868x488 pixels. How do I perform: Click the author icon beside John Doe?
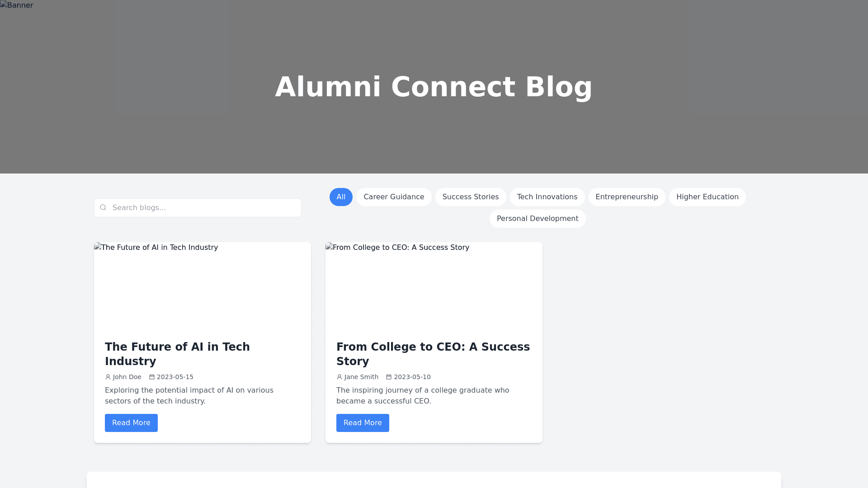tap(108, 377)
